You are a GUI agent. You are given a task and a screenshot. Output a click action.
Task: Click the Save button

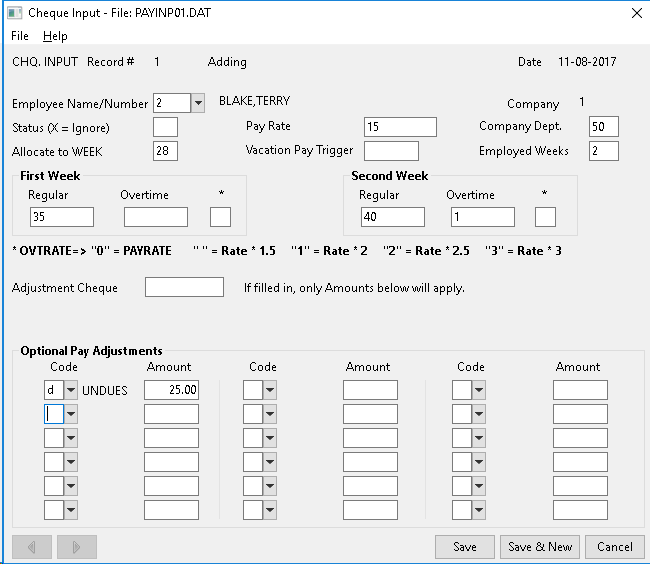point(465,547)
